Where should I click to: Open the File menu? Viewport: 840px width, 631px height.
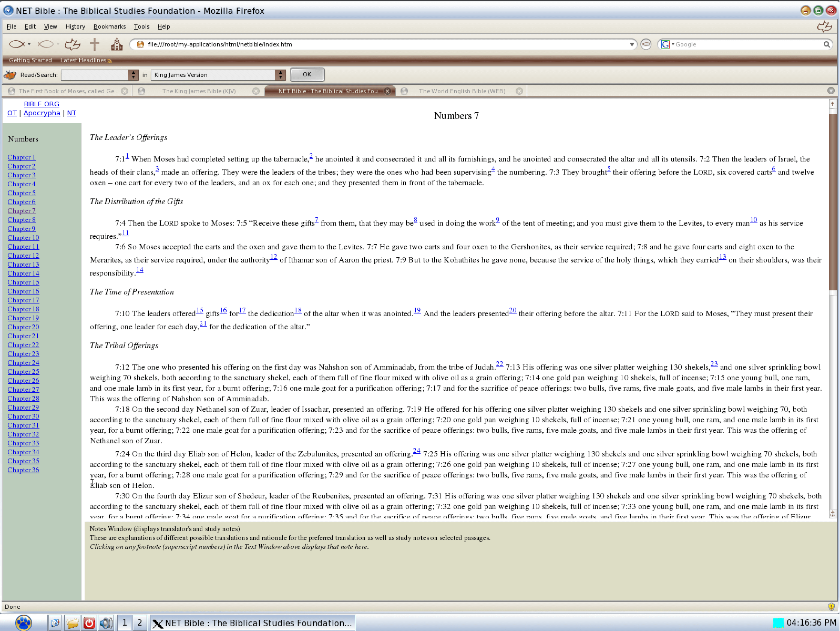click(x=11, y=26)
